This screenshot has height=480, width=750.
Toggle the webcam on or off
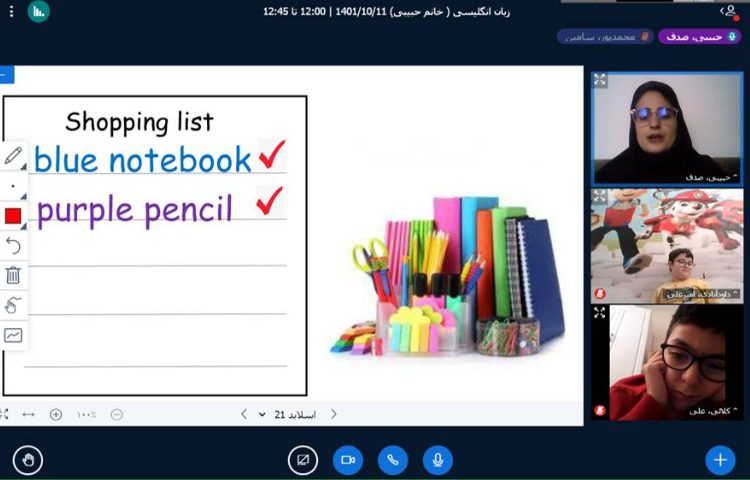(x=348, y=459)
